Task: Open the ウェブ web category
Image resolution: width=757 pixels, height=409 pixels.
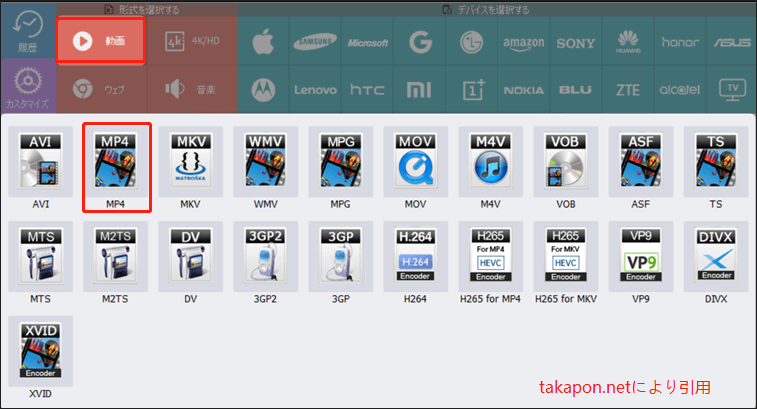Action: 101,89
